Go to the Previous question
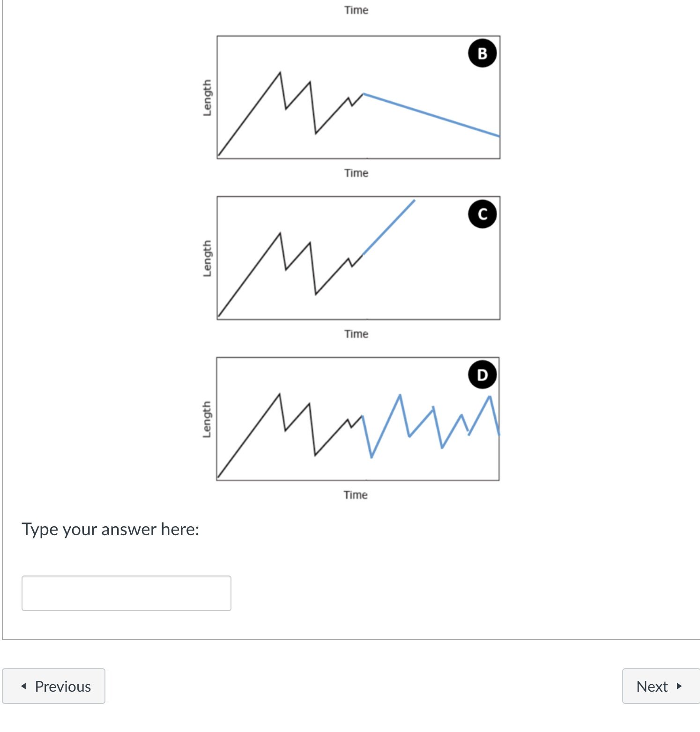 [x=53, y=686]
